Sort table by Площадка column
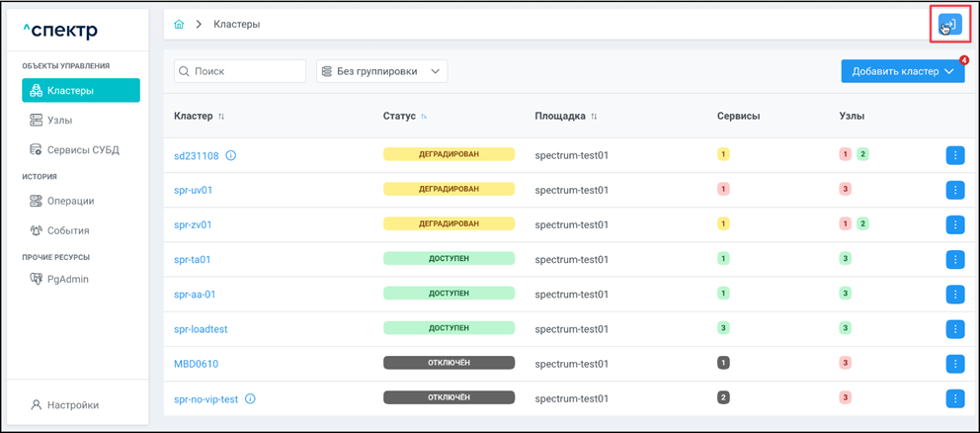 (594, 117)
